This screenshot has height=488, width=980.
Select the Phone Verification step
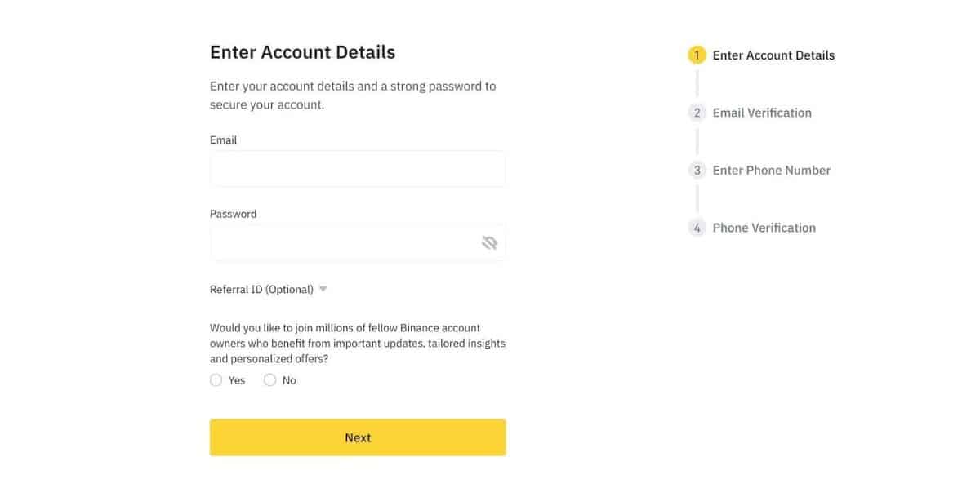[764, 228]
